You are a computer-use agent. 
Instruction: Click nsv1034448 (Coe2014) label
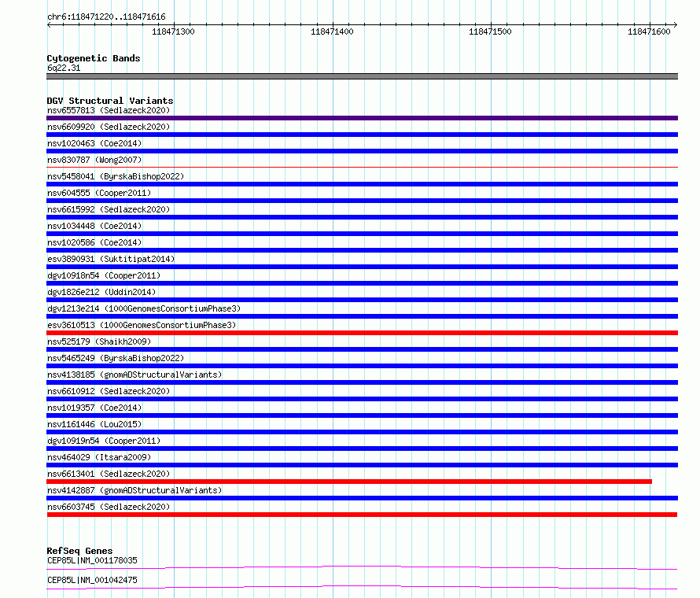click(94, 226)
